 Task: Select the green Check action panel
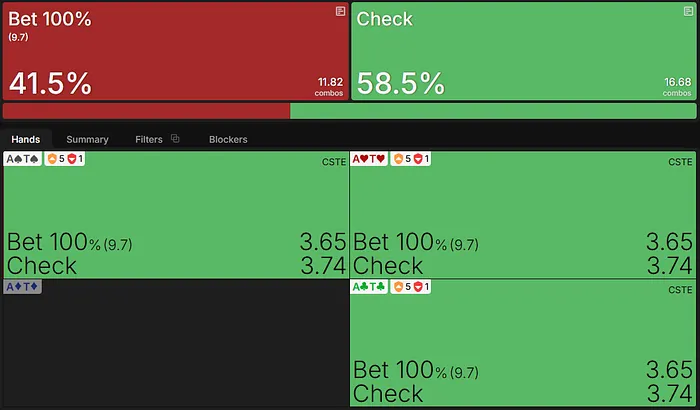tap(523, 50)
